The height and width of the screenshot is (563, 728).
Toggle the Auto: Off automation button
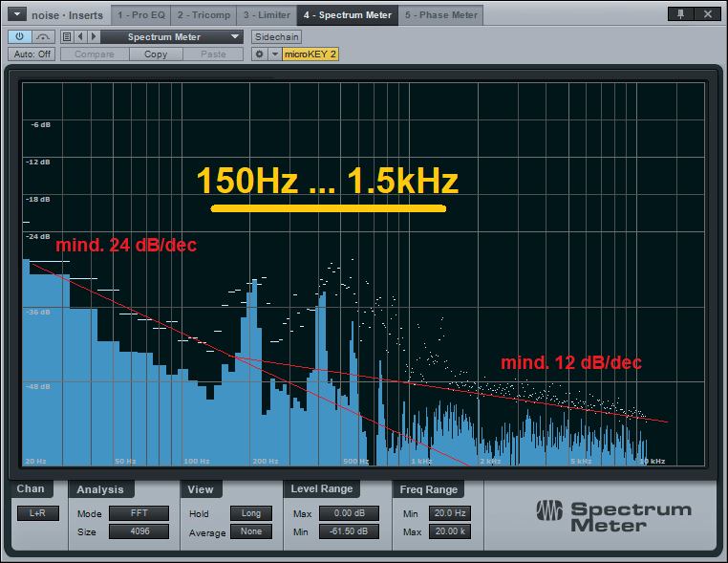32,54
